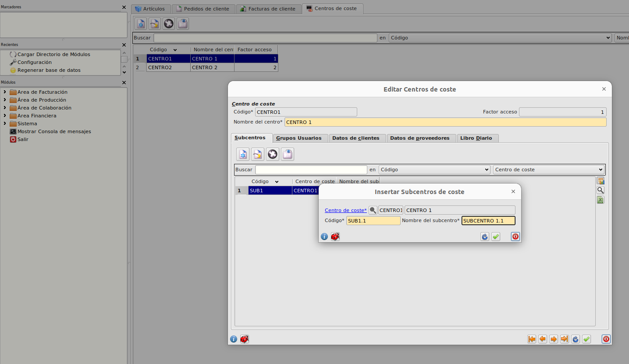Go to the previous record in Editar Centros de coste
The width and height of the screenshot is (629, 364).
543,339
